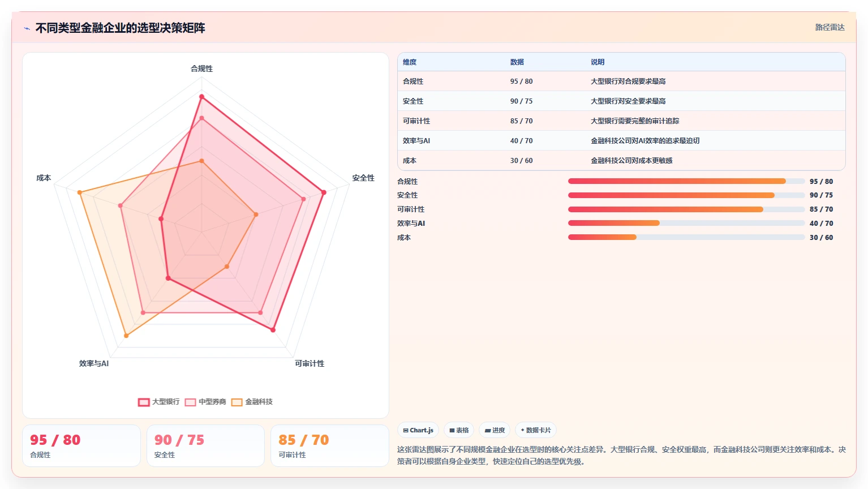The height and width of the screenshot is (489, 868).
Task: Toggle the 金融科技 legend item
Action: 252,402
